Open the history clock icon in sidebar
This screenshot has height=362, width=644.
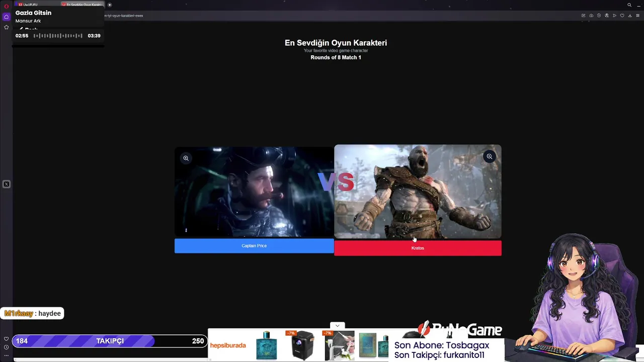pos(6,347)
